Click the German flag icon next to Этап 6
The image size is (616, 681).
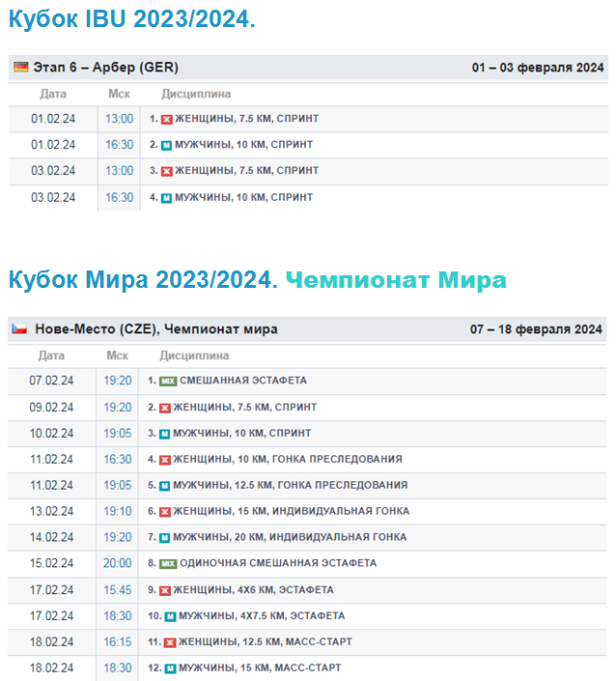[x=21, y=67]
